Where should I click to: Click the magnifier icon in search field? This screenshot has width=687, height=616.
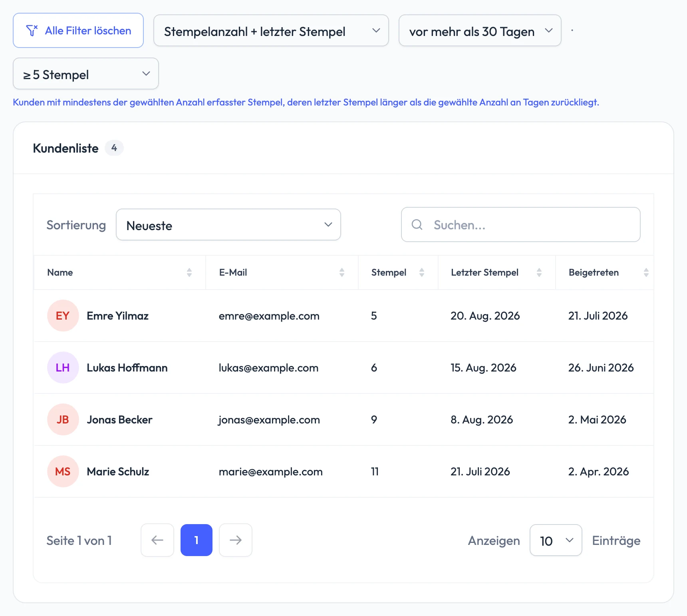pyautogui.click(x=417, y=225)
